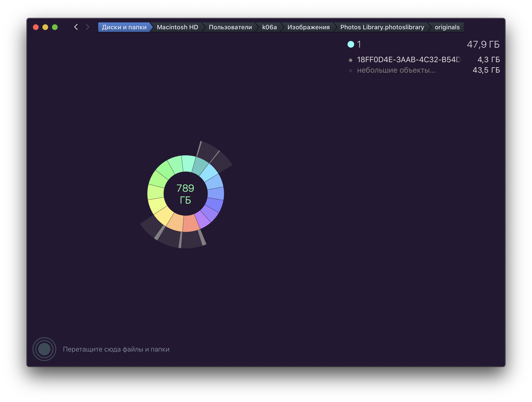
Task: Click the cyan dot beside folder 1
Action: [x=351, y=44]
